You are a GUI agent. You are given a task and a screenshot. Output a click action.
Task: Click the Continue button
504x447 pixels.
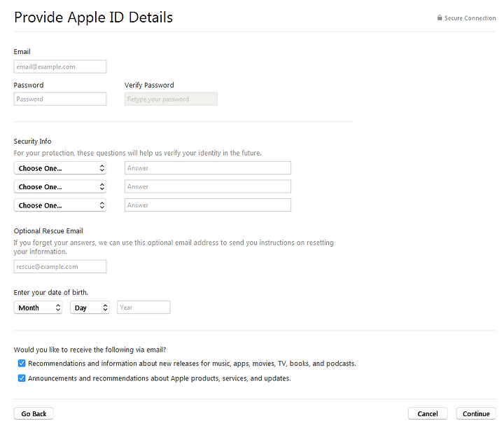476,414
